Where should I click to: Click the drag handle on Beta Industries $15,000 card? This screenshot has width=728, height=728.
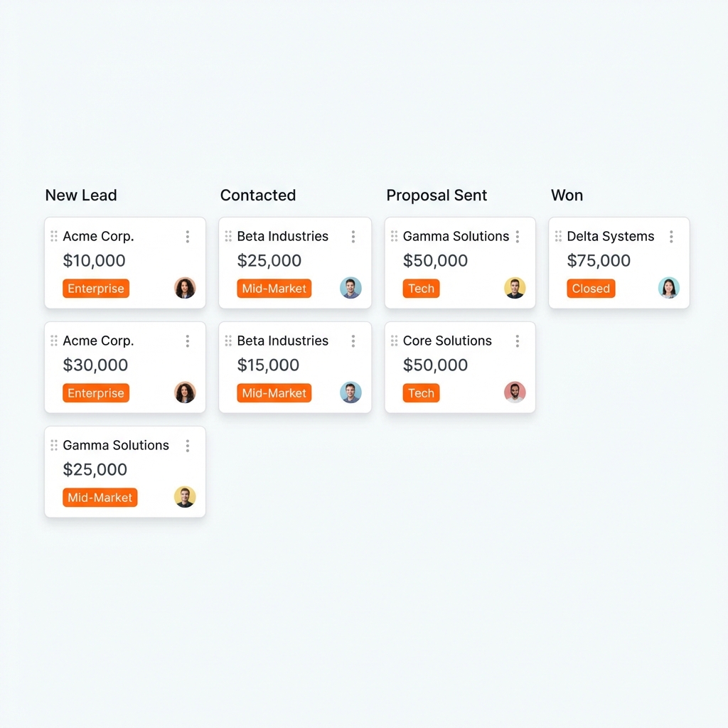coord(227,341)
